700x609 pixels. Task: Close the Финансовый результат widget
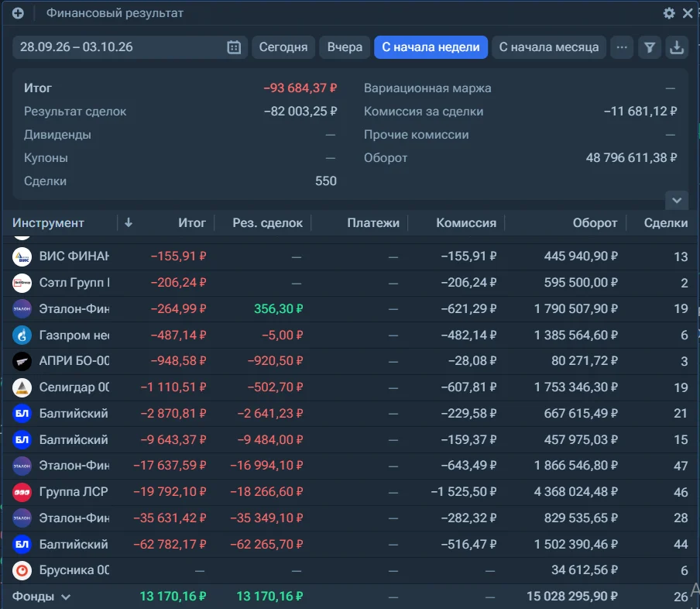(x=688, y=13)
